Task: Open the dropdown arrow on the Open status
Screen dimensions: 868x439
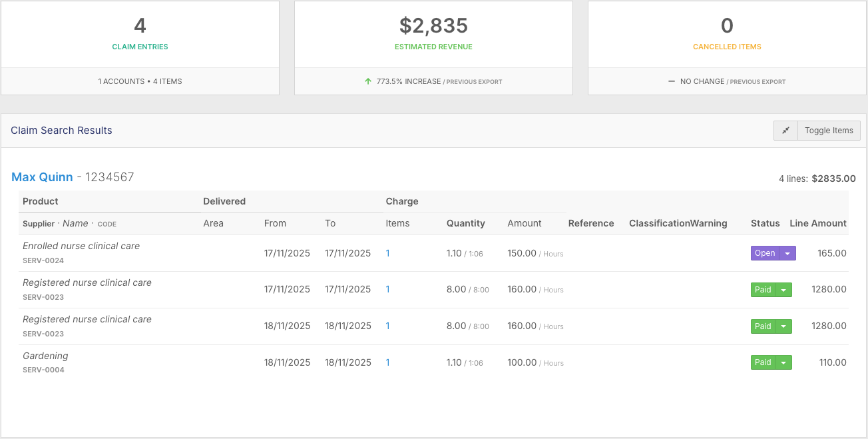Action: click(787, 253)
